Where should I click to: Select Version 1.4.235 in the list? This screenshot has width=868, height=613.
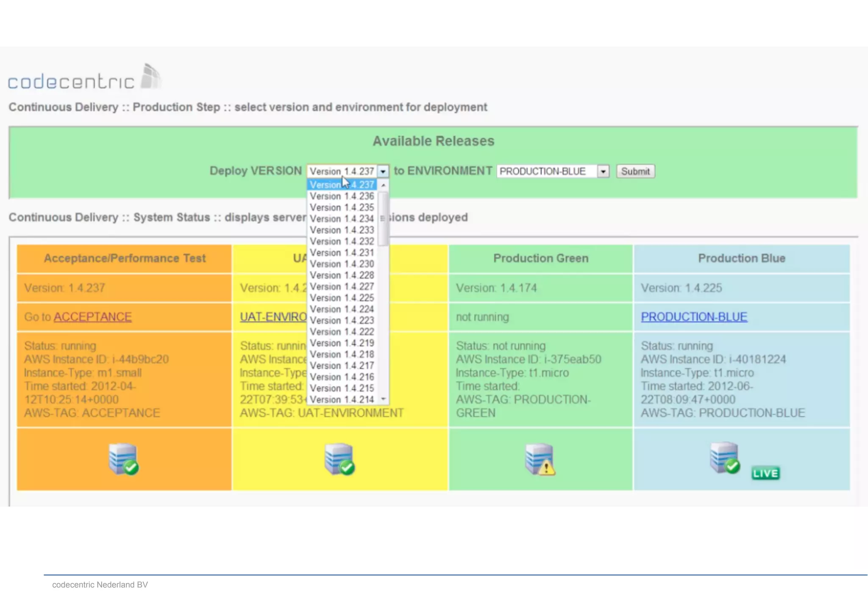coord(342,208)
